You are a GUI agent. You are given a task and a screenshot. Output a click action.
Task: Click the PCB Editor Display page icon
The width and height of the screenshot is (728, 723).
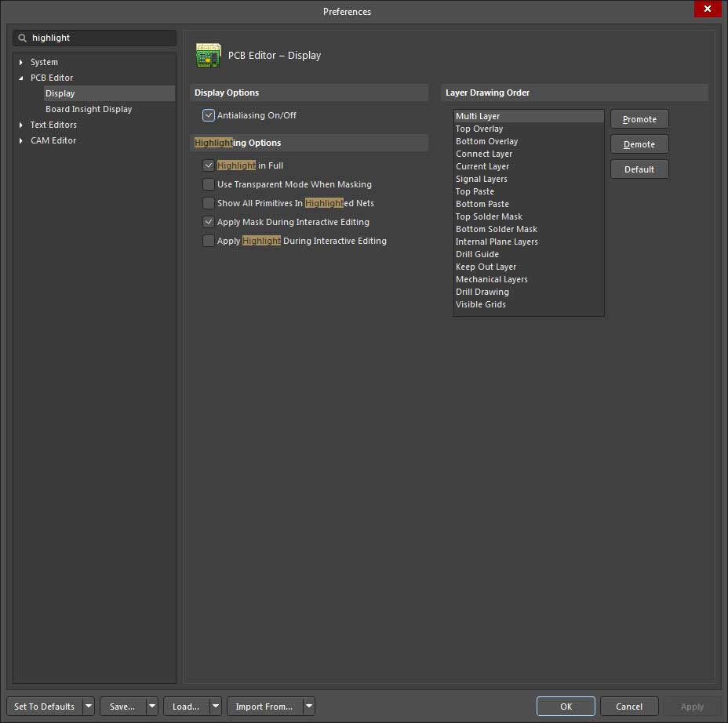click(x=208, y=55)
